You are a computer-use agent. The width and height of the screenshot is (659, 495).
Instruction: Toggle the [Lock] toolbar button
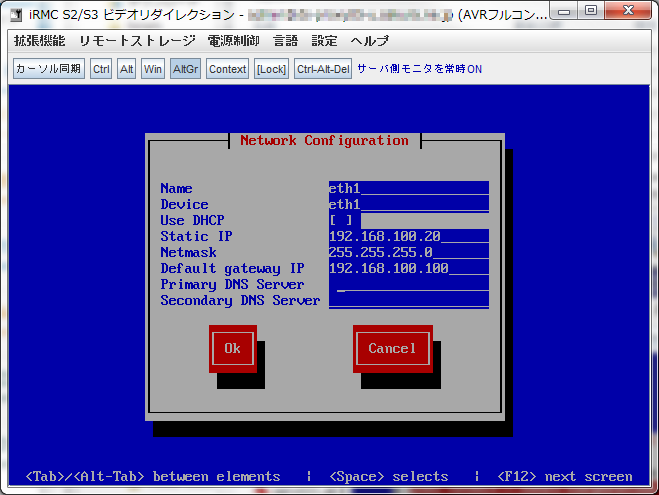pos(270,69)
